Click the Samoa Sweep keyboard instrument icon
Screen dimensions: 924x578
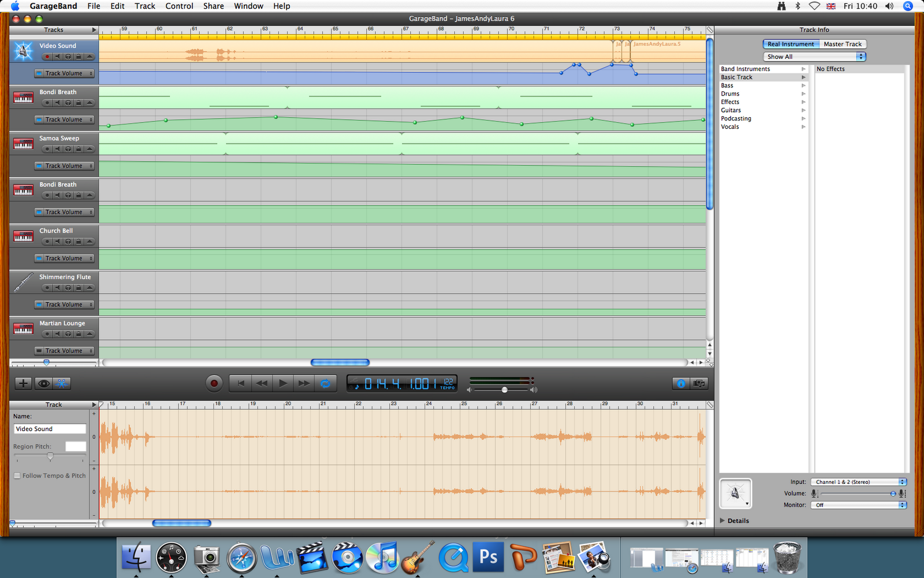click(23, 144)
